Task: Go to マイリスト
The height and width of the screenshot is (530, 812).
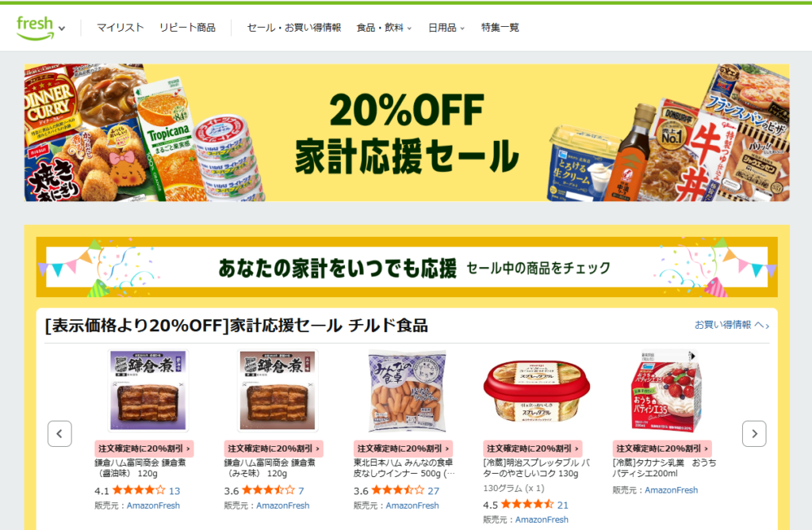Action: (x=121, y=28)
